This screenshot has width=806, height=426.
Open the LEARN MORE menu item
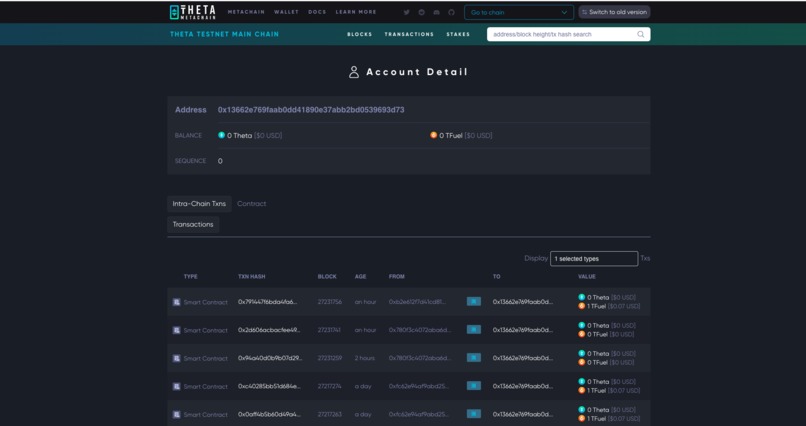[x=356, y=12]
